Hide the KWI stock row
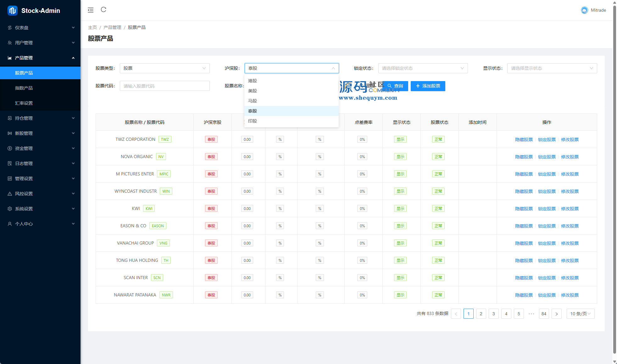This screenshot has height=364, width=617. tap(524, 209)
